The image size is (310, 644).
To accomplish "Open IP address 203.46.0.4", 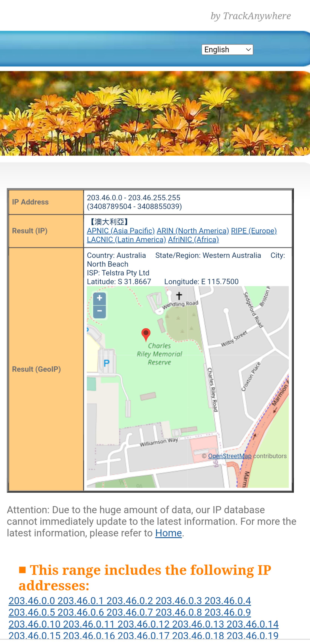I will pyautogui.click(x=228, y=601).
